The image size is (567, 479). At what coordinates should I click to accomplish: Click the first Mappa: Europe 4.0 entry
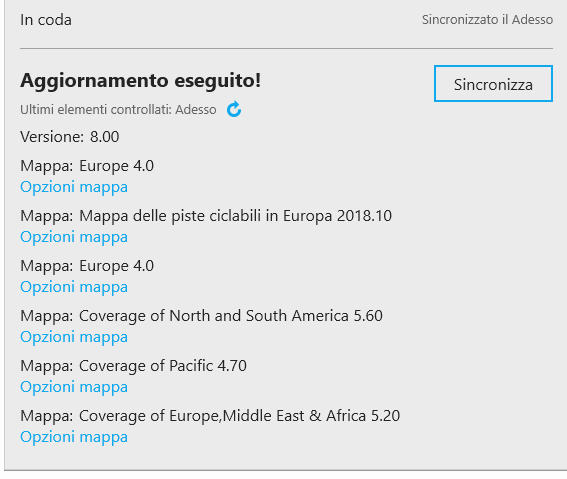coord(87,166)
